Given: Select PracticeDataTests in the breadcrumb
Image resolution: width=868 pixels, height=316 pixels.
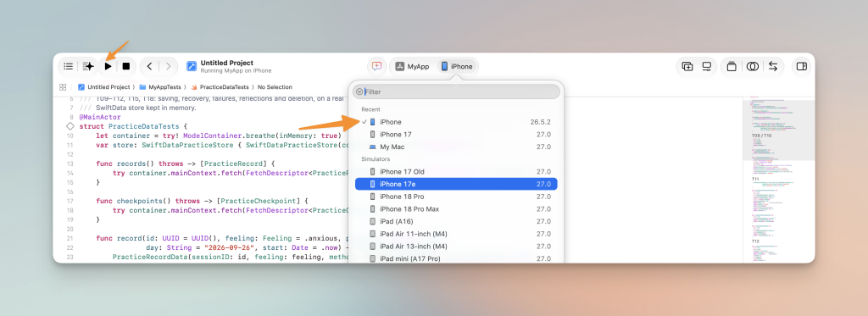Looking at the screenshot, I should pyautogui.click(x=220, y=87).
